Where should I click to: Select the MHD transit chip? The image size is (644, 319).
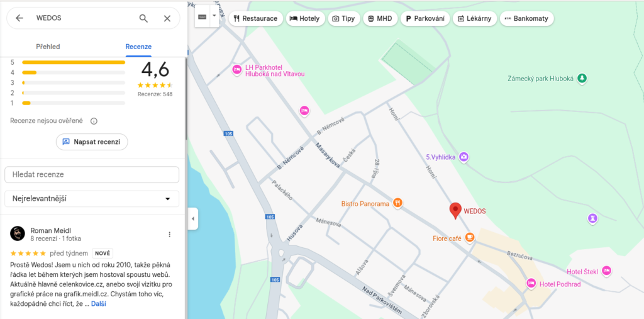click(380, 18)
